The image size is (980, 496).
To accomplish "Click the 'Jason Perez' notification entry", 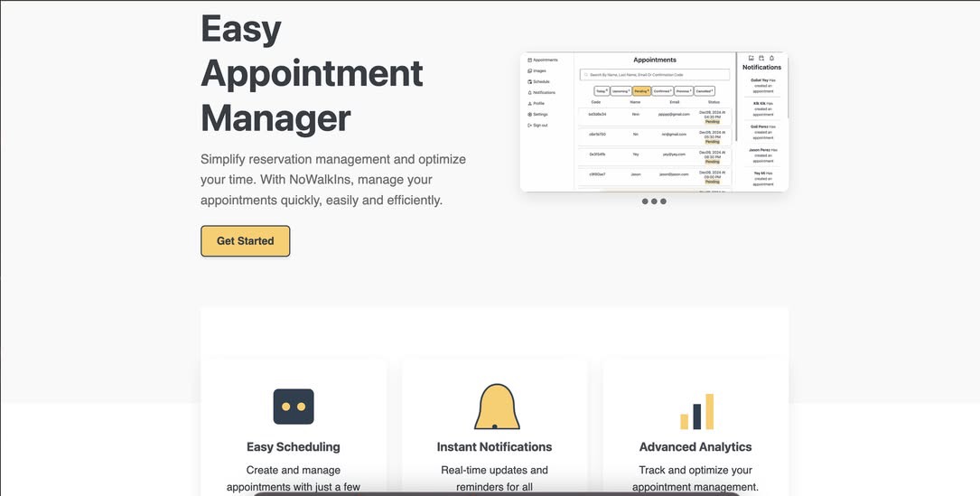I will tap(762, 155).
